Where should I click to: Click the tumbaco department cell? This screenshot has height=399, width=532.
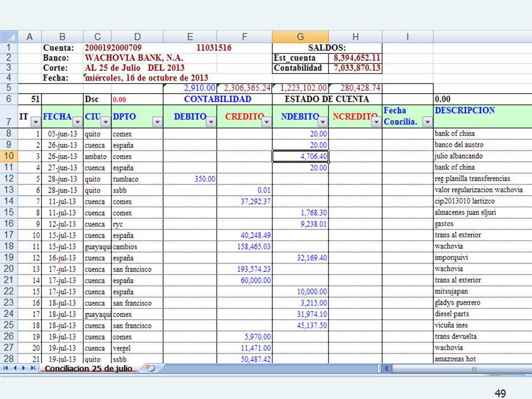point(137,179)
